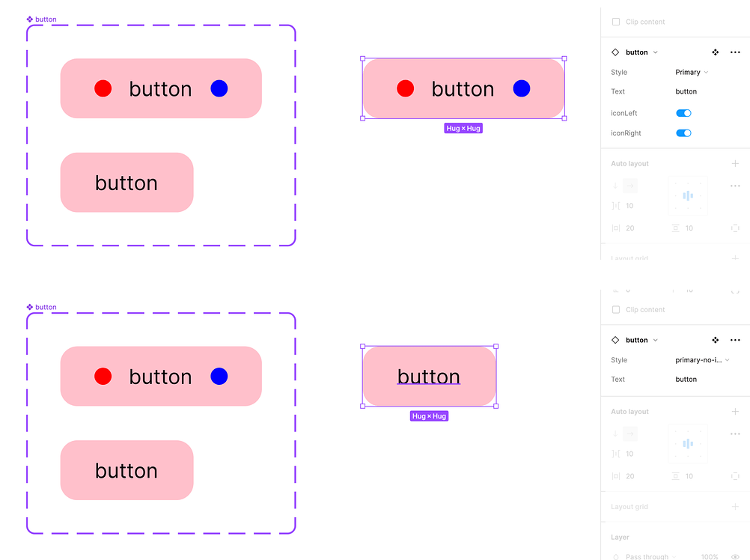
Task: Click the 100% layer opacity field
Action: [x=709, y=556]
